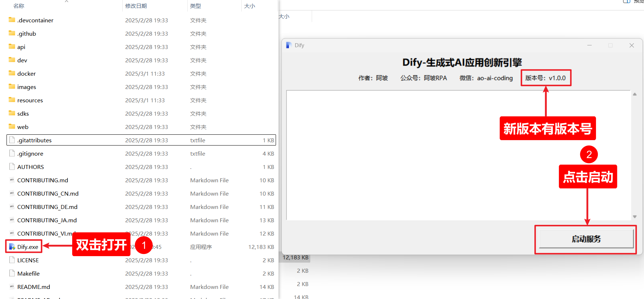This screenshot has width=644, height=299.
Task: Select the dev folder icon
Action: point(12,60)
